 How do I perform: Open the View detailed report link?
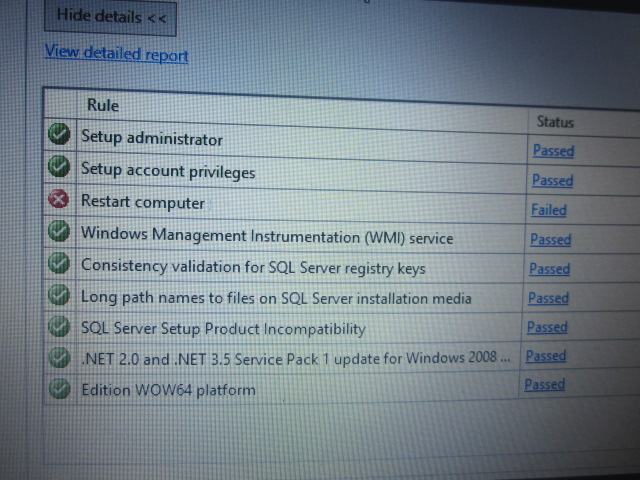[x=116, y=53]
